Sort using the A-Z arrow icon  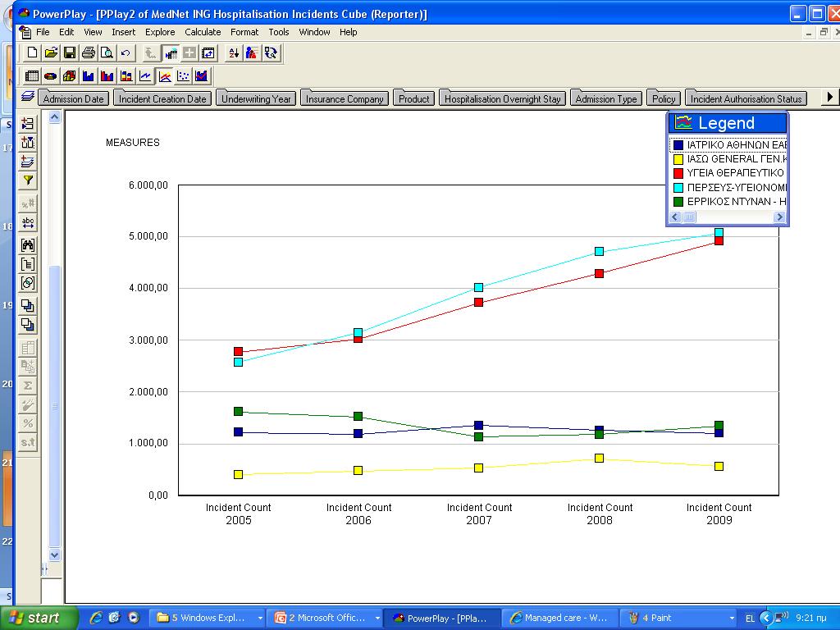(x=234, y=52)
